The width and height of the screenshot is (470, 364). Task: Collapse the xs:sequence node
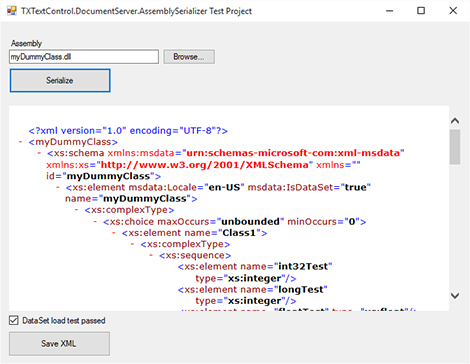[x=151, y=255]
